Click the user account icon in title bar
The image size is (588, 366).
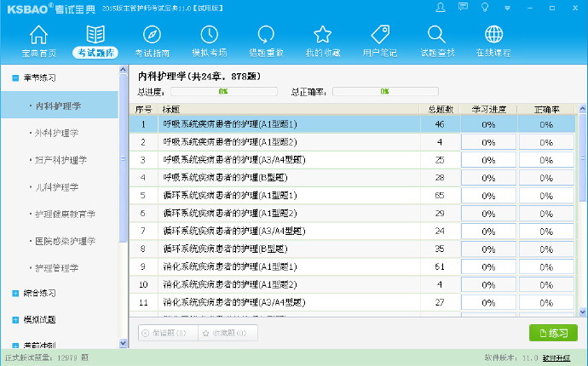tap(441, 8)
